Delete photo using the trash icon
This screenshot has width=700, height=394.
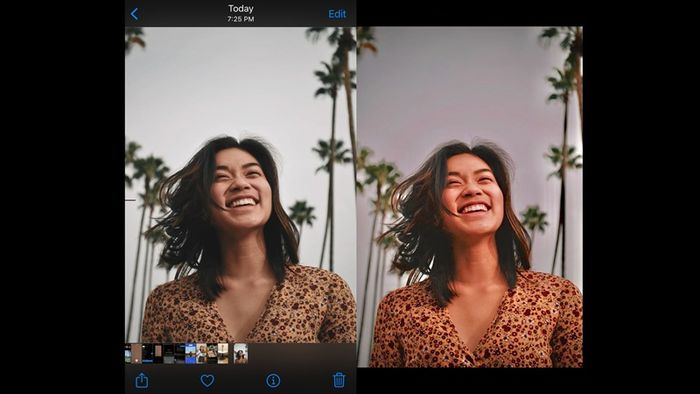click(x=339, y=380)
